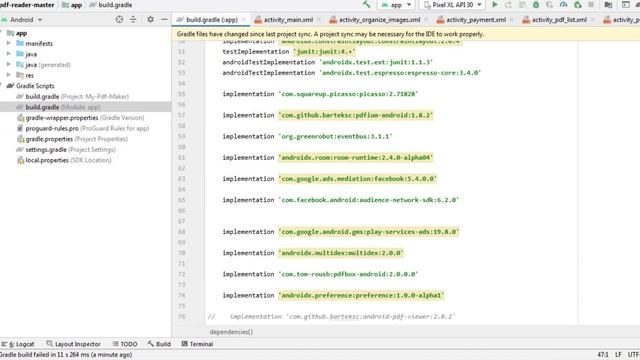Screen dimensions: 640x360
Task: Click the multidex dependency string
Action: point(341,253)
